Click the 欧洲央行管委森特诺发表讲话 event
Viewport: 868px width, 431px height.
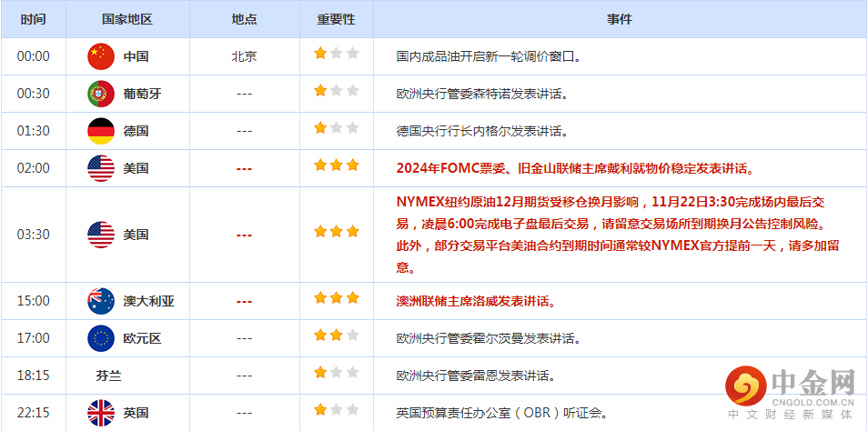tap(482, 94)
